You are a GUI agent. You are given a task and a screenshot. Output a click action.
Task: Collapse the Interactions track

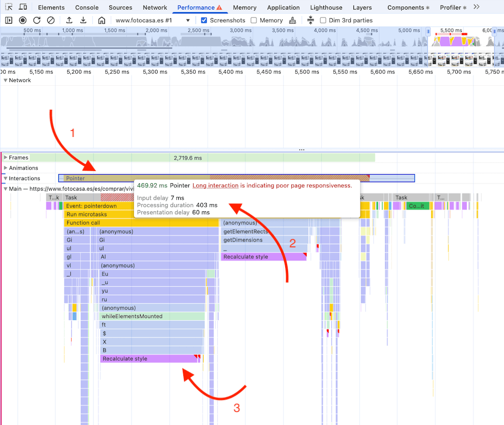pos(5,178)
